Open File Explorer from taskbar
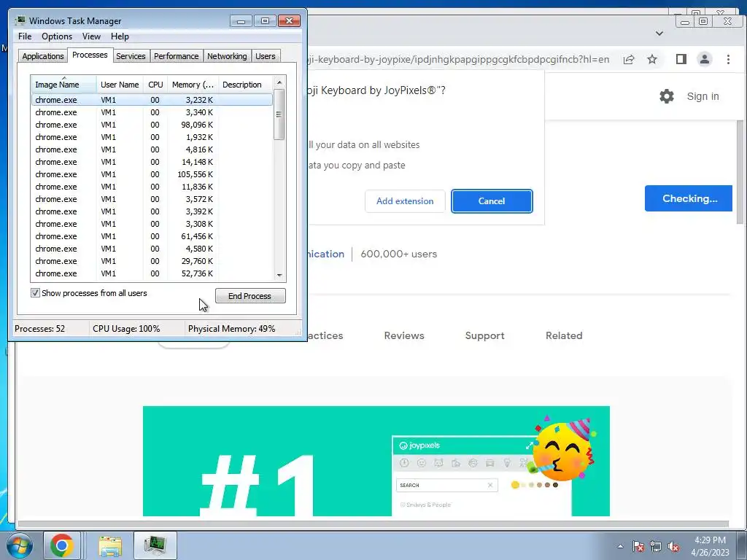This screenshot has height=560, width=747. click(x=110, y=545)
